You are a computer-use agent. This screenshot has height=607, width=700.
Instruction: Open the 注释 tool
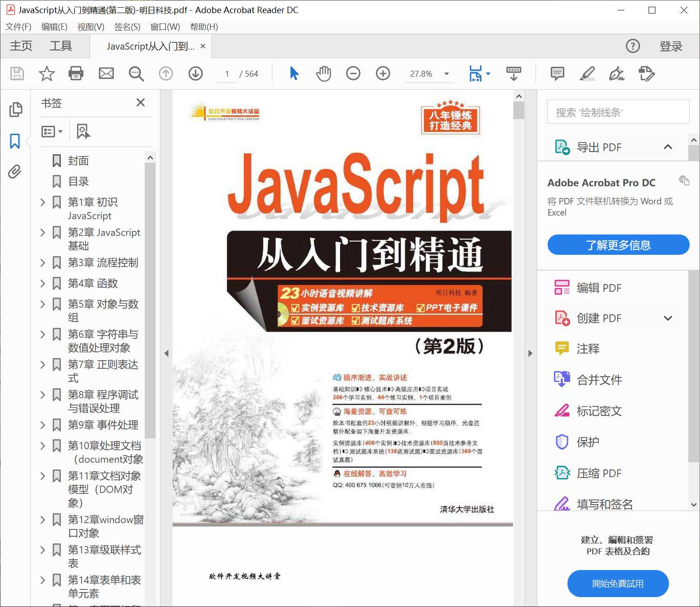point(576,349)
